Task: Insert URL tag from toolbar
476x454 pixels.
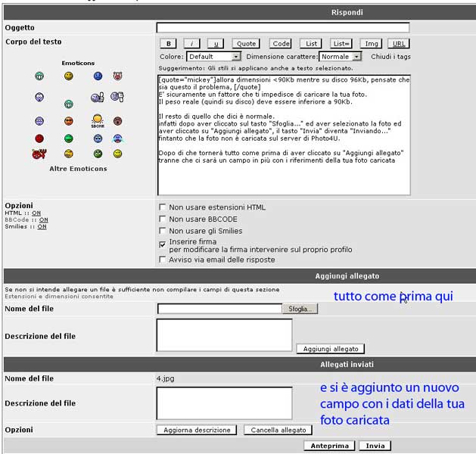Action: [x=398, y=44]
